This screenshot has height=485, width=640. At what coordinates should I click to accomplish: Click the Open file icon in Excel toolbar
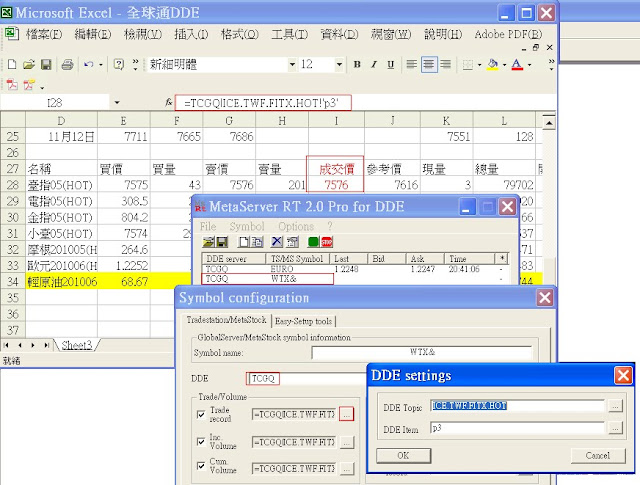pyautogui.click(x=29, y=65)
